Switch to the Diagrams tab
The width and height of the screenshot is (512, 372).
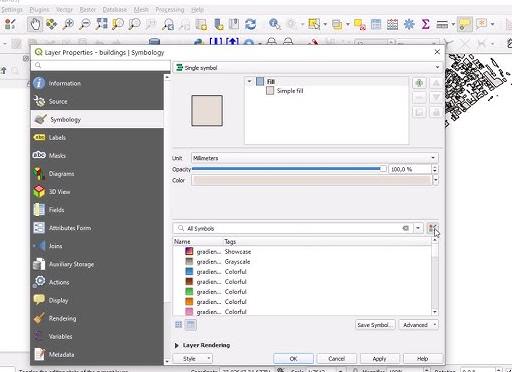point(97,174)
